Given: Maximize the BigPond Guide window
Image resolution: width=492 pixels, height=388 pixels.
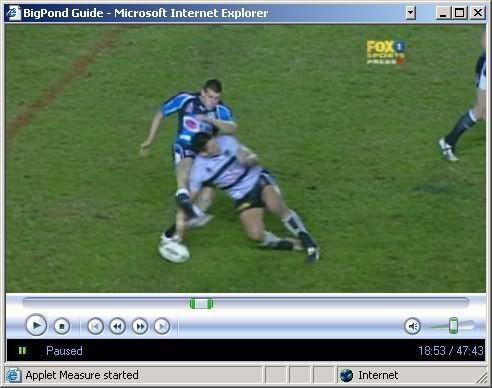Looking at the screenshot, I should coord(460,13).
